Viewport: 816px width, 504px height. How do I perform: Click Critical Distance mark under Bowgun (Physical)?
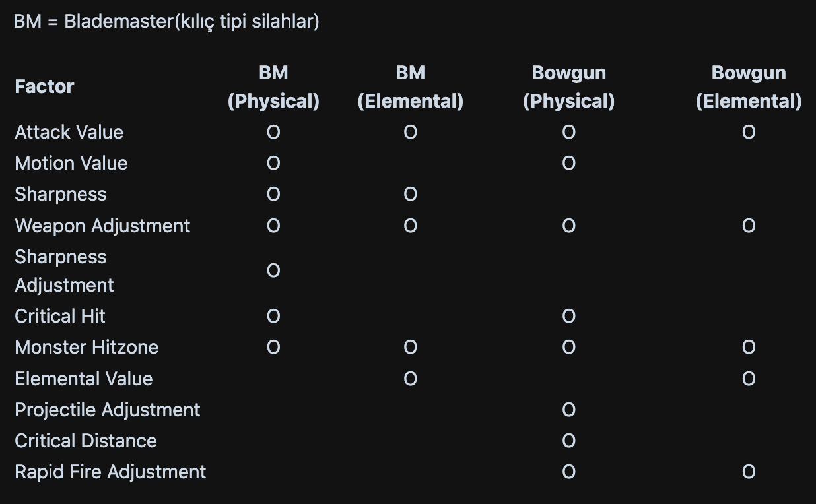pyautogui.click(x=568, y=441)
